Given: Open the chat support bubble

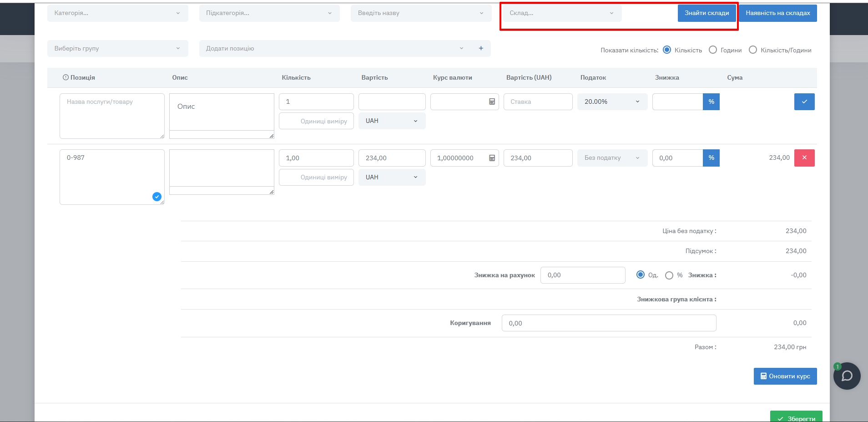Looking at the screenshot, I should pyautogui.click(x=847, y=376).
